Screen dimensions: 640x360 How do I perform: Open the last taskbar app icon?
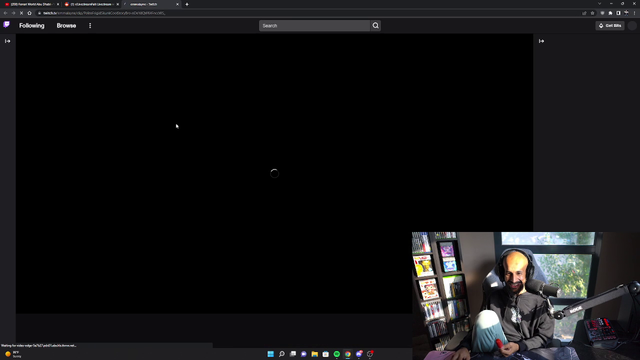click(370, 354)
